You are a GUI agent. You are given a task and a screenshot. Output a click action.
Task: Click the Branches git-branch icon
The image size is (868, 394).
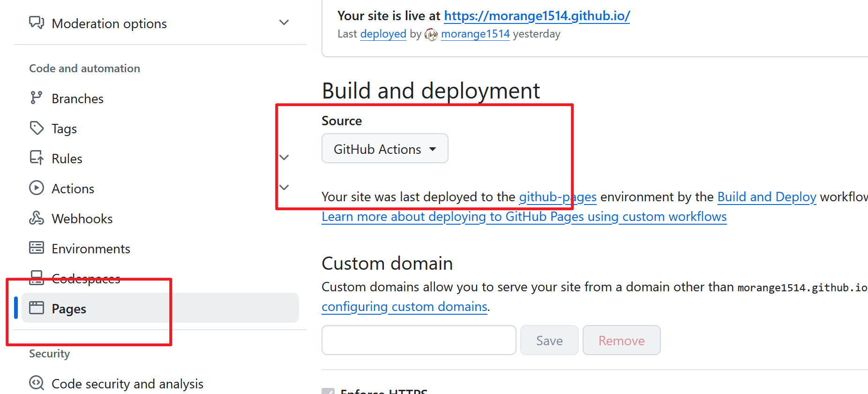37,98
